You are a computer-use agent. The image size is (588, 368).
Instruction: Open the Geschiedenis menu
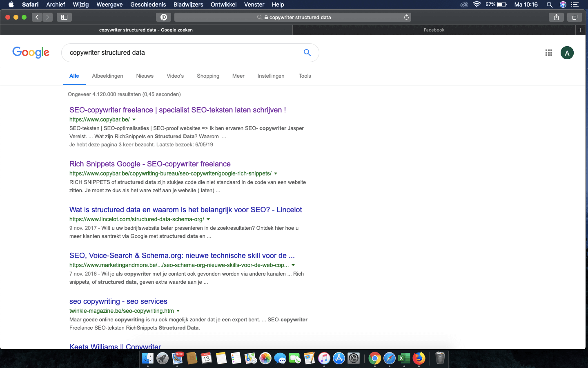pos(148,4)
